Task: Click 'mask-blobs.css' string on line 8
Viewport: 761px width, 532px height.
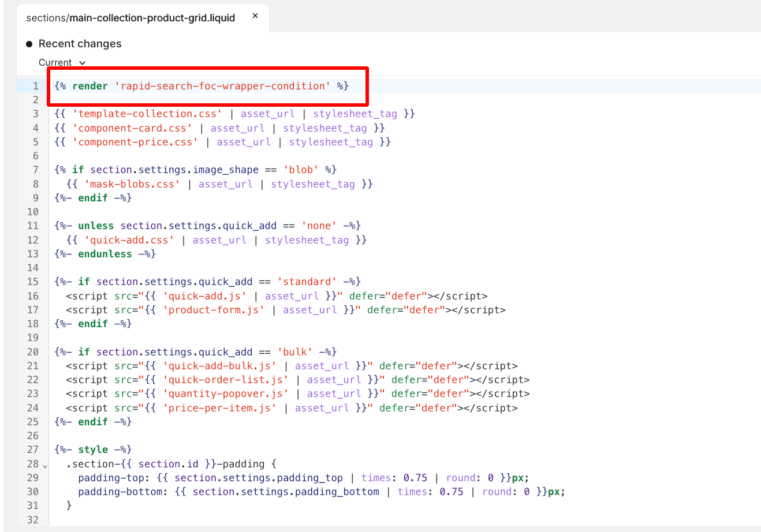Action: (x=132, y=184)
